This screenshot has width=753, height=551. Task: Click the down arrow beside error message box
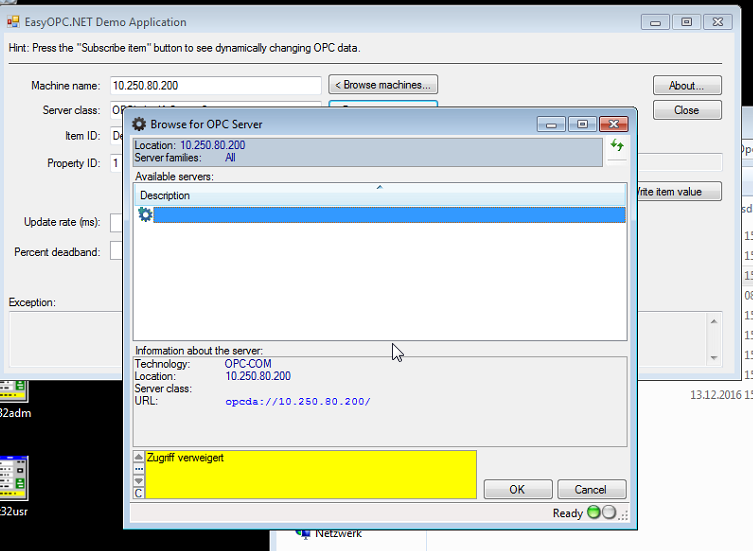(x=139, y=480)
